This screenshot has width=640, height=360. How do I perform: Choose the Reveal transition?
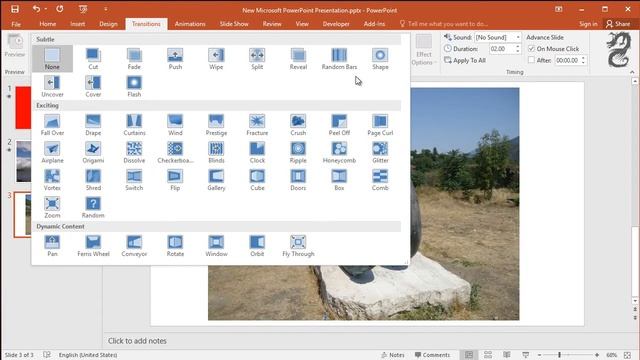click(298, 59)
